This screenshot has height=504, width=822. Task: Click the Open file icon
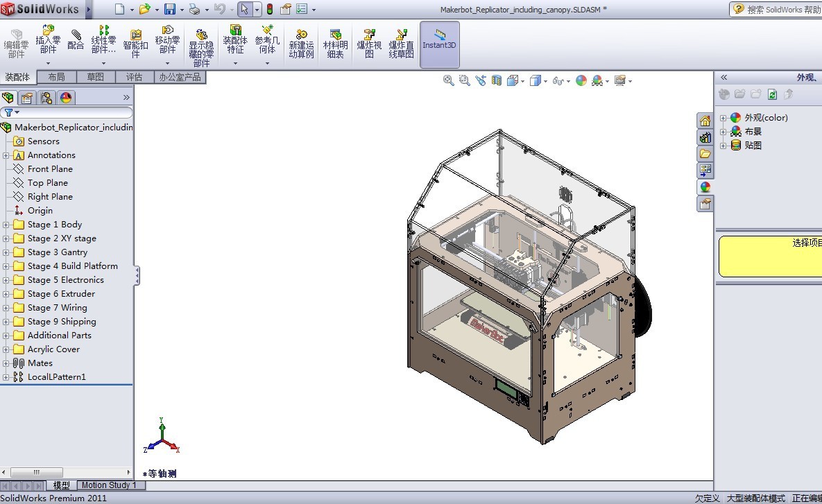[145, 9]
